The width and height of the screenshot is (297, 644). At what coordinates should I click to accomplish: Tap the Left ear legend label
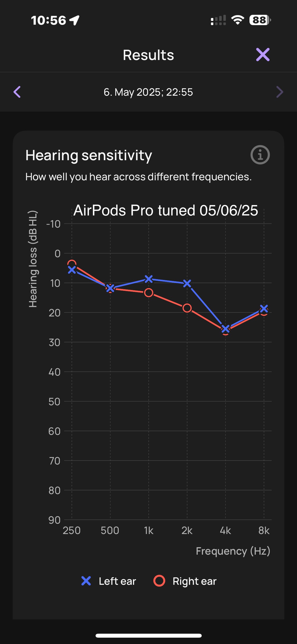coord(117,581)
